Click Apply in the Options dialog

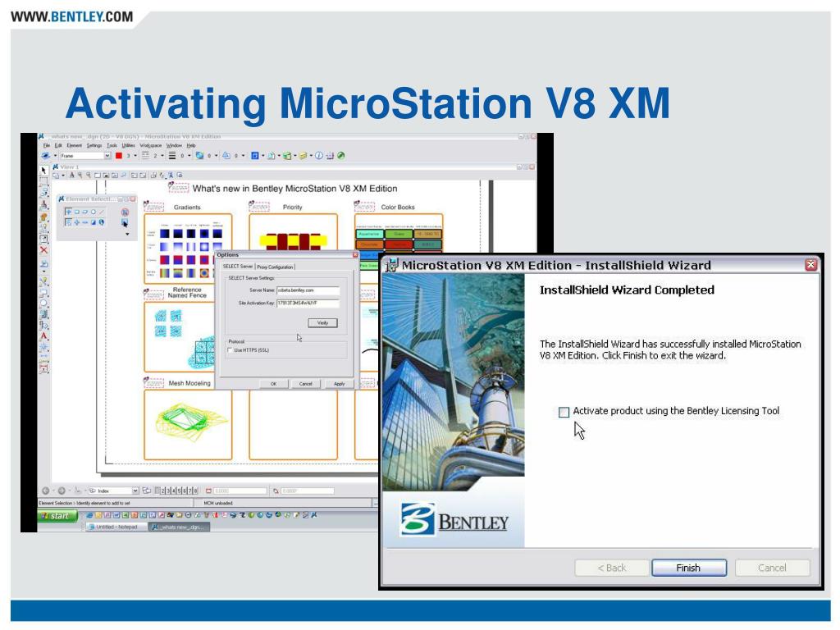coord(339,384)
